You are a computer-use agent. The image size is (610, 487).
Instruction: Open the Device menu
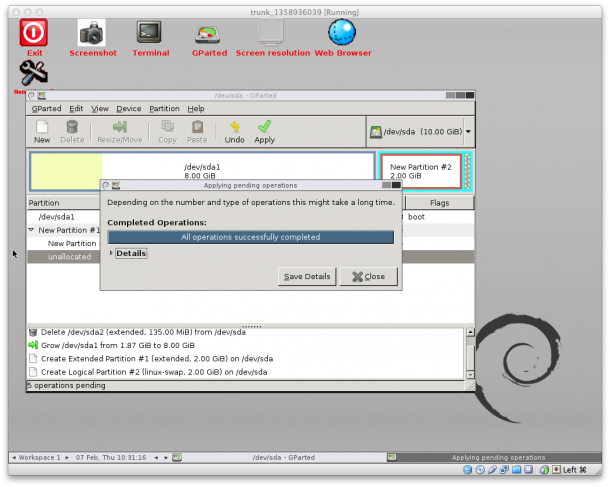(x=129, y=109)
